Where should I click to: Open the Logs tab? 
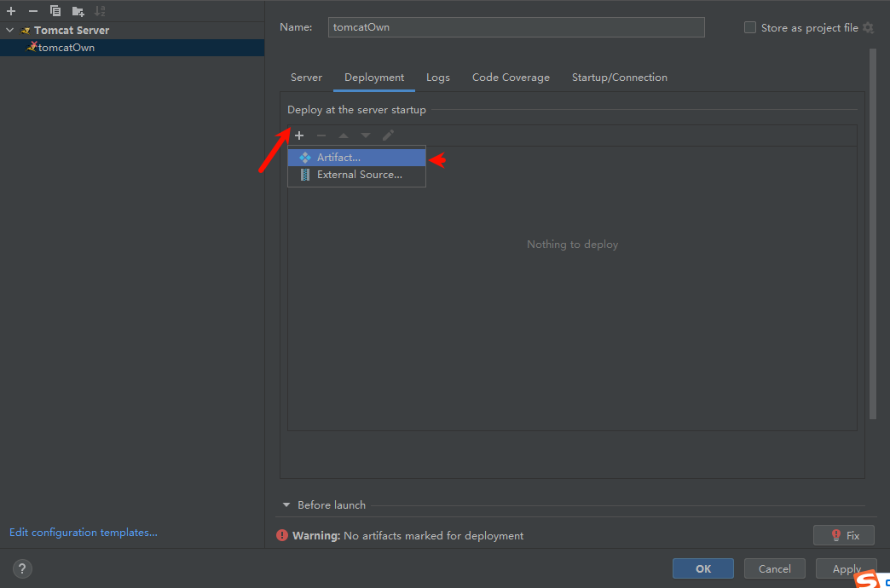(x=438, y=78)
